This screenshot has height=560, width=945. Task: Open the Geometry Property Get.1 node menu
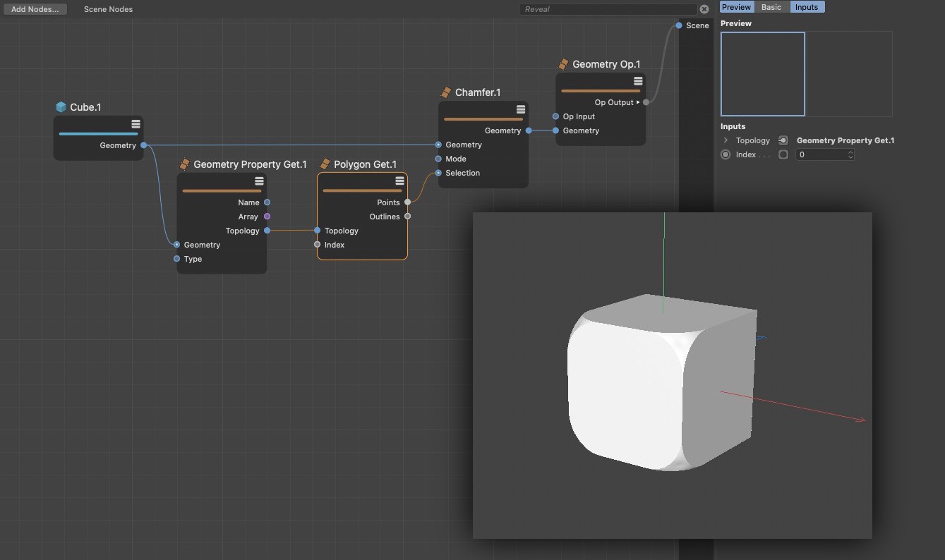[259, 181]
